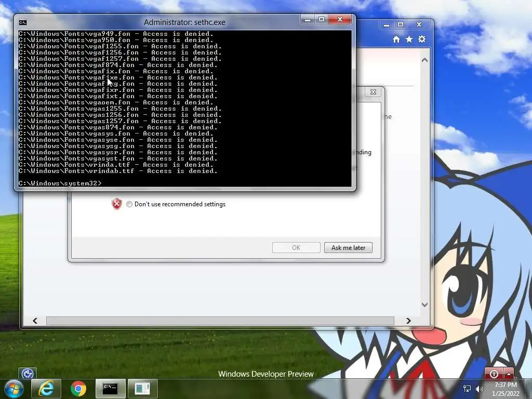Click the OK button in the dialog
Screen dimensions: 532x399
pos(296,248)
